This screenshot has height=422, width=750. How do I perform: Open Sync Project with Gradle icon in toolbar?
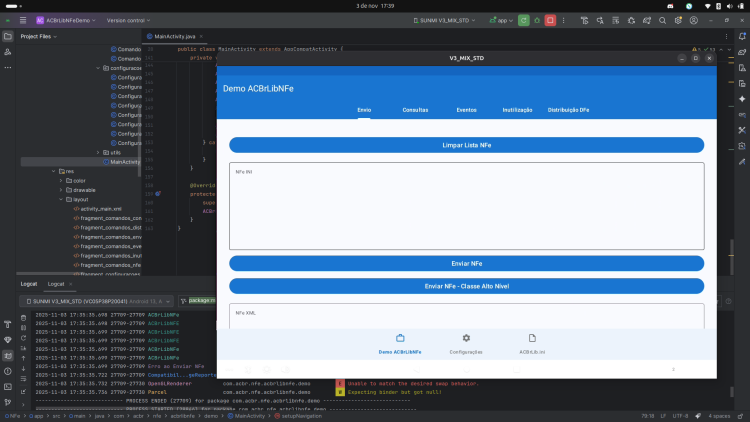647,21
